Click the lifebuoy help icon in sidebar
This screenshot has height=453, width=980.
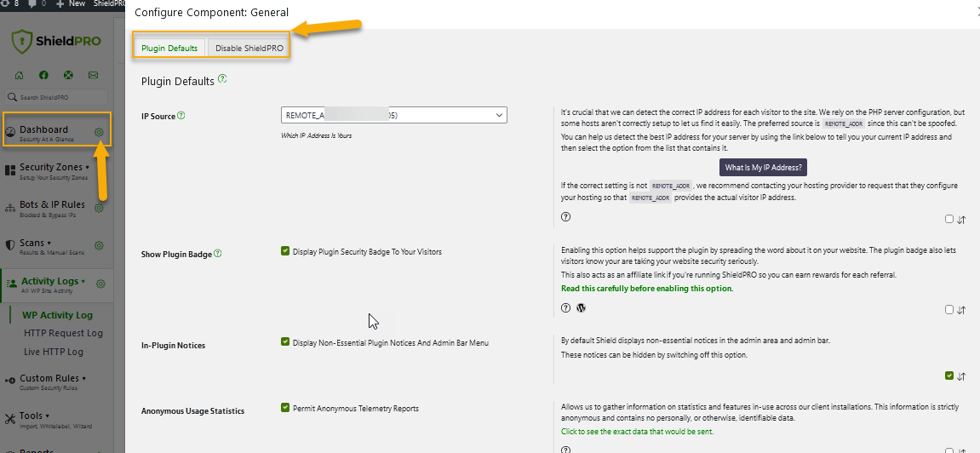69,76
